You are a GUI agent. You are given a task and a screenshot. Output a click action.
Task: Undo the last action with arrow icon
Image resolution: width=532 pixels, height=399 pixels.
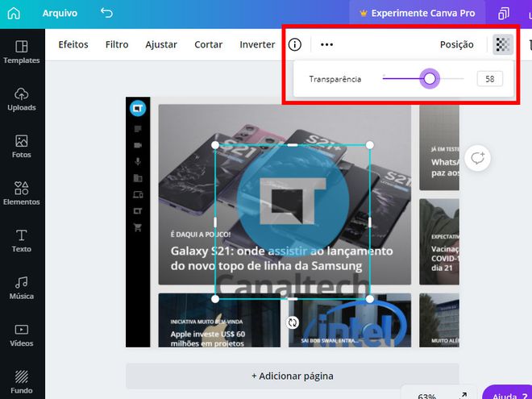(x=106, y=13)
